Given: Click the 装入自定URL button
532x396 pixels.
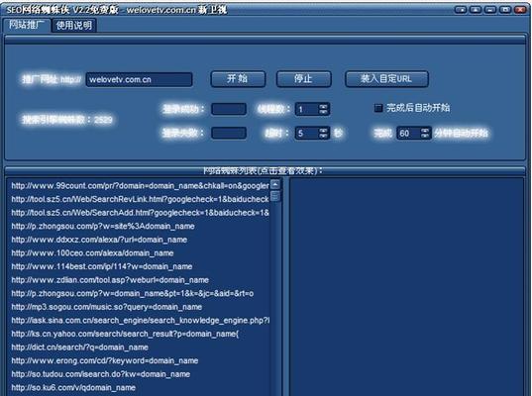Looking at the screenshot, I should tap(386, 79).
